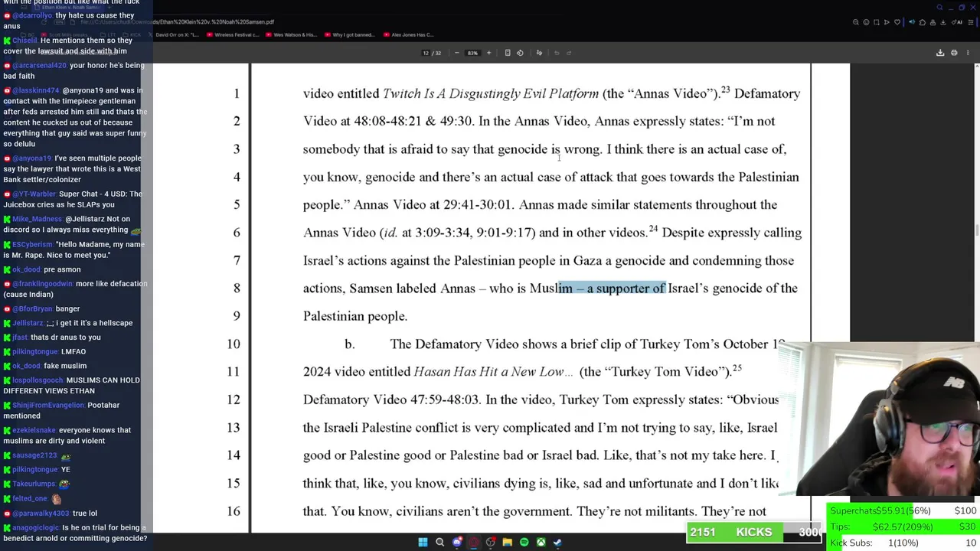Click the 83% zoom level field

tap(472, 53)
